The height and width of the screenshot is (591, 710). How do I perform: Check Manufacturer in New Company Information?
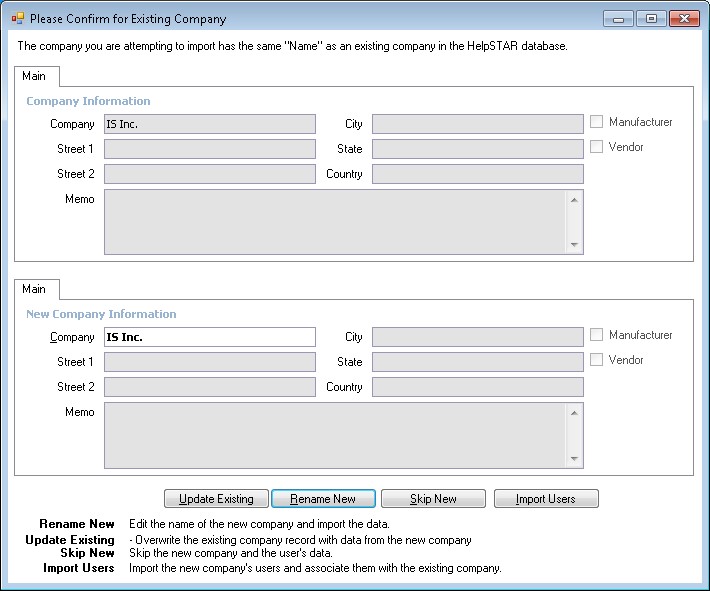tap(597, 335)
